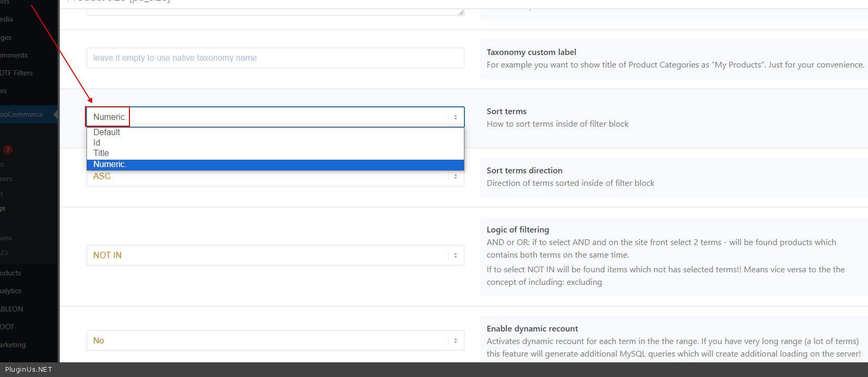Choose Default in sort terms list
The width and height of the screenshot is (868, 377).
[x=107, y=132]
